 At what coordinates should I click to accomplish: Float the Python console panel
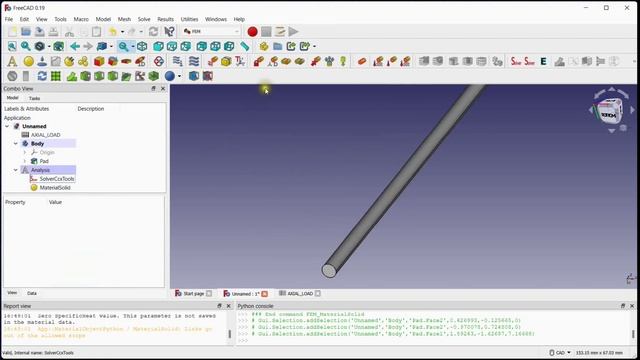click(623, 306)
